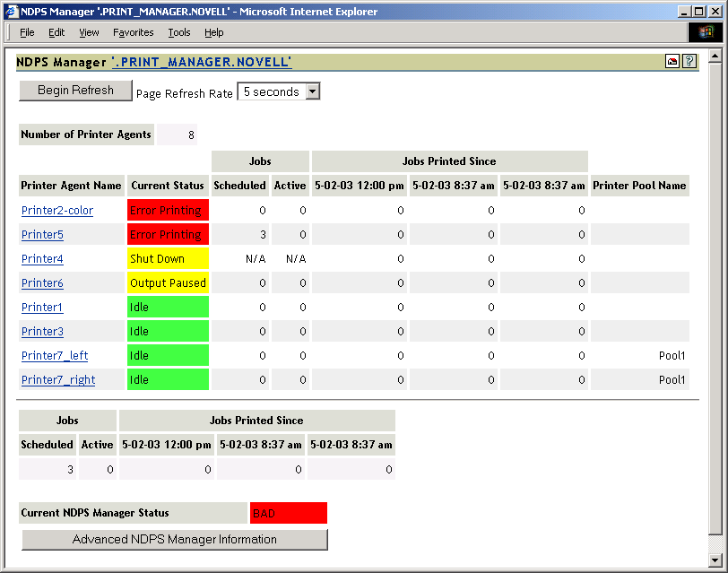Open the Printer7_left agent page

54,355
